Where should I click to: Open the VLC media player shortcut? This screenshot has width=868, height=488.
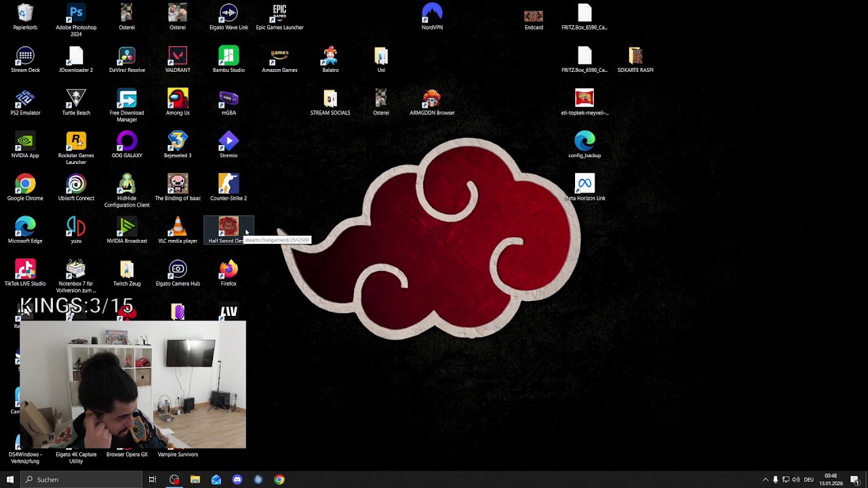pyautogui.click(x=178, y=231)
